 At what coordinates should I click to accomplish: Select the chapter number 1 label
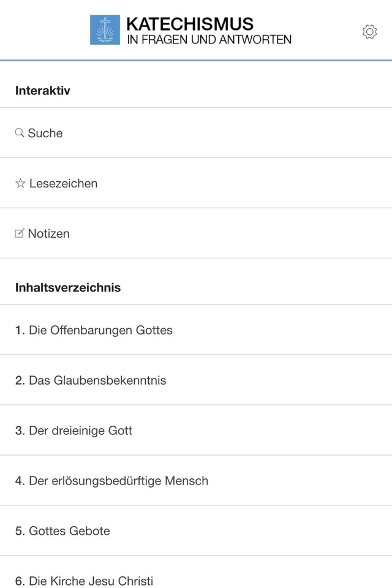[x=20, y=330]
